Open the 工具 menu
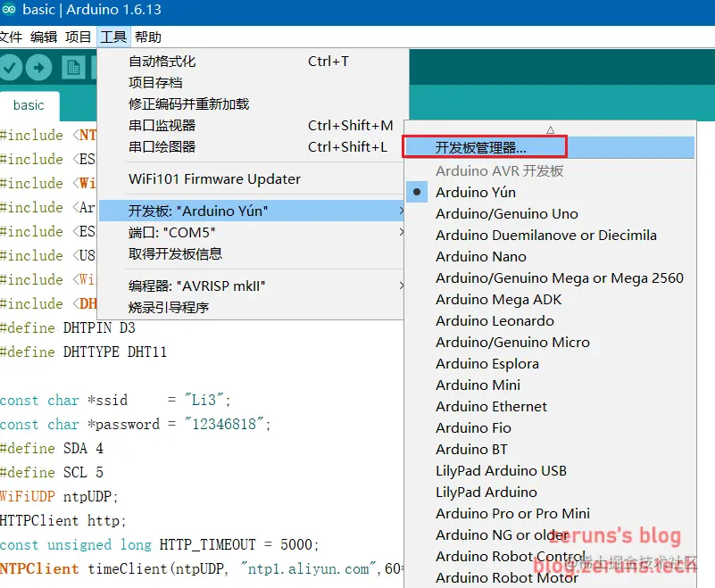This screenshot has height=588, width=715. [x=113, y=37]
